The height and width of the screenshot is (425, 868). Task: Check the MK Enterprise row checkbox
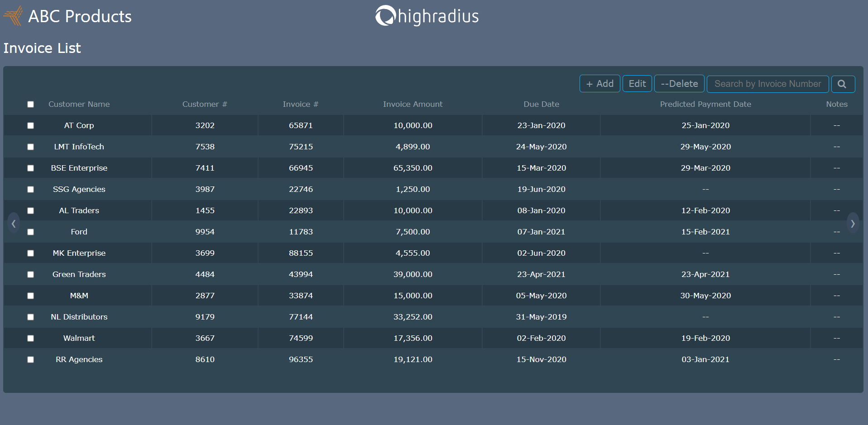(30, 253)
